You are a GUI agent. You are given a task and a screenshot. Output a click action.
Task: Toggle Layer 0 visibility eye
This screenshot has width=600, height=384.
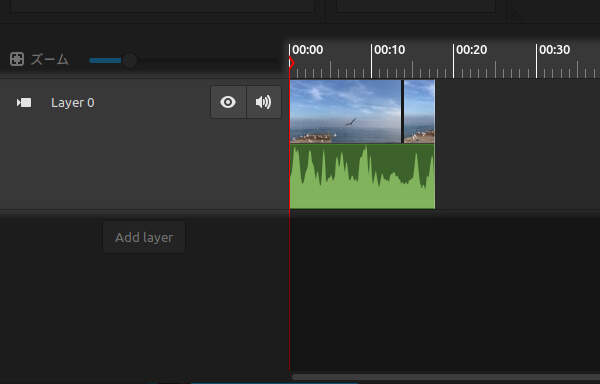pos(228,102)
